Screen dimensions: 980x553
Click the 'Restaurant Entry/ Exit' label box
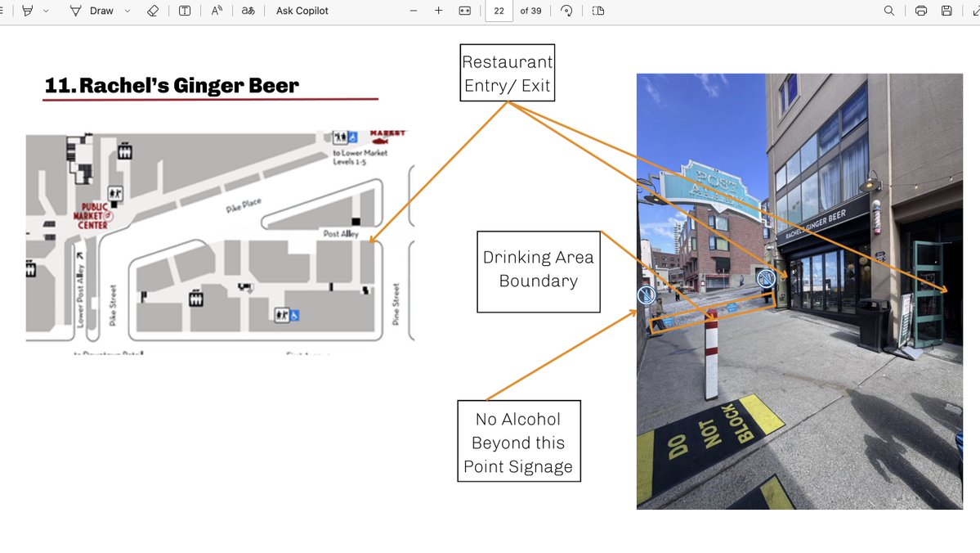[x=508, y=73]
